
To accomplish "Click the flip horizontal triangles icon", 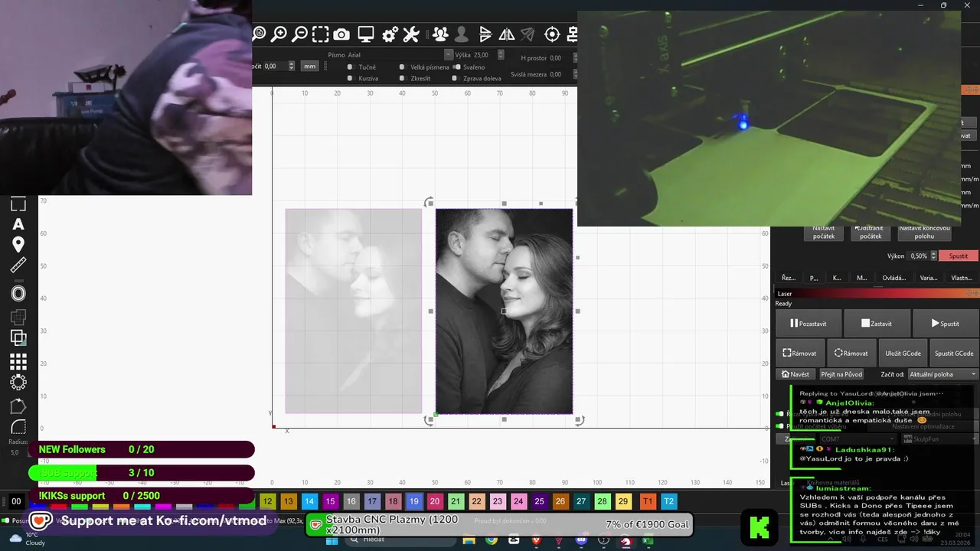I will point(485,34).
